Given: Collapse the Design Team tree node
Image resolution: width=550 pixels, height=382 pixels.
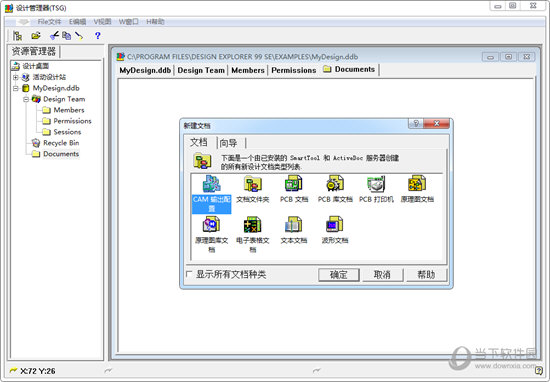Looking at the screenshot, I should click(26, 99).
